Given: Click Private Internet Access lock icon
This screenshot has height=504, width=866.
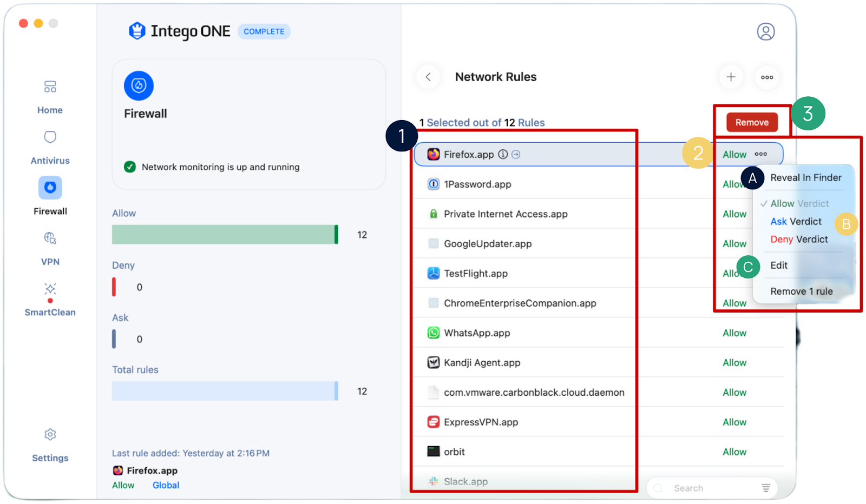Looking at the screenshot, I should tap(434, 214).
